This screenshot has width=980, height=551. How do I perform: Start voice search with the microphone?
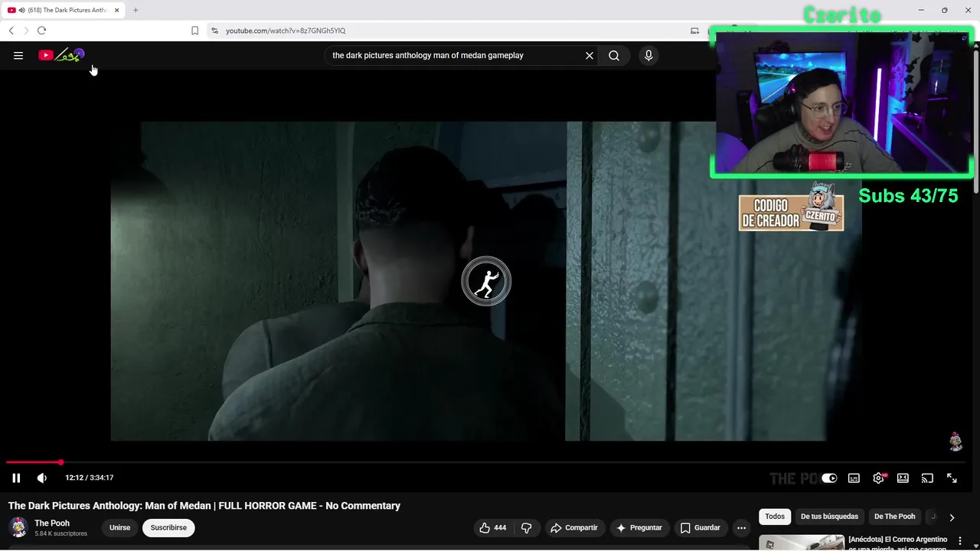[x=648, y=55]
